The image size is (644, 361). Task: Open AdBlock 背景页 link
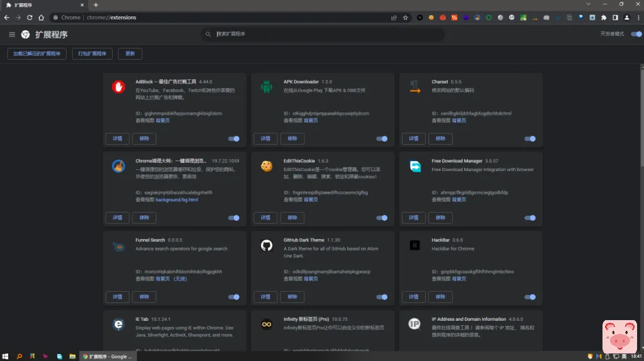(x=163, y=120)
